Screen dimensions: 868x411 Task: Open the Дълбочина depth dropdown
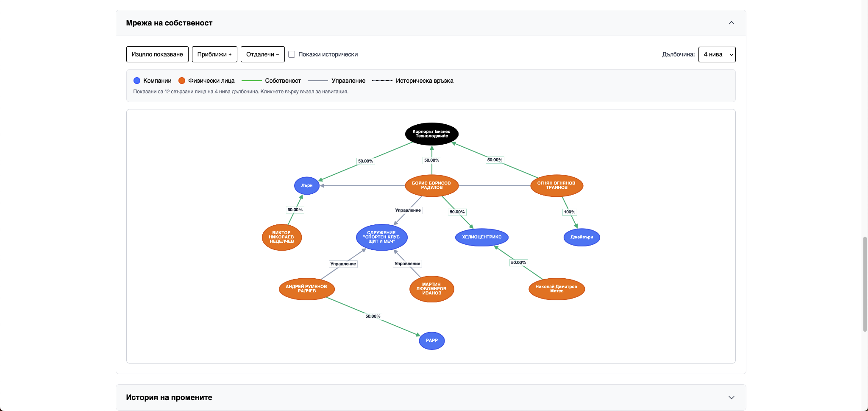717,54
